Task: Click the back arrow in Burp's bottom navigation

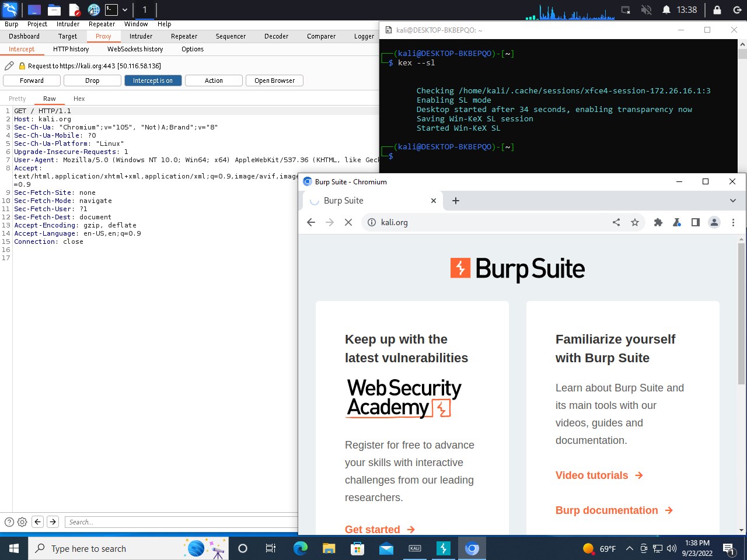Action: point(38,521)
